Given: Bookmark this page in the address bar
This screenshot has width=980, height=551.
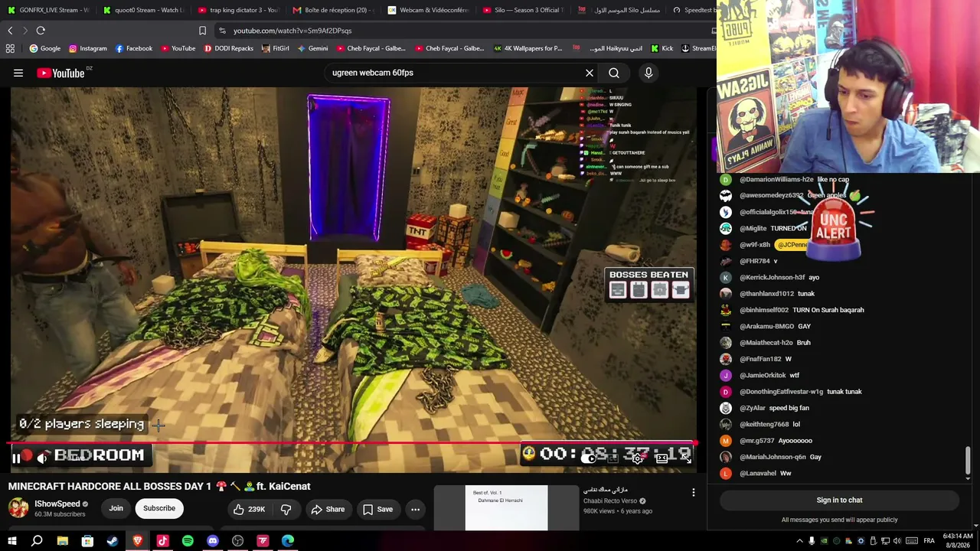Looking at the screenshot, I should [202, 31].
